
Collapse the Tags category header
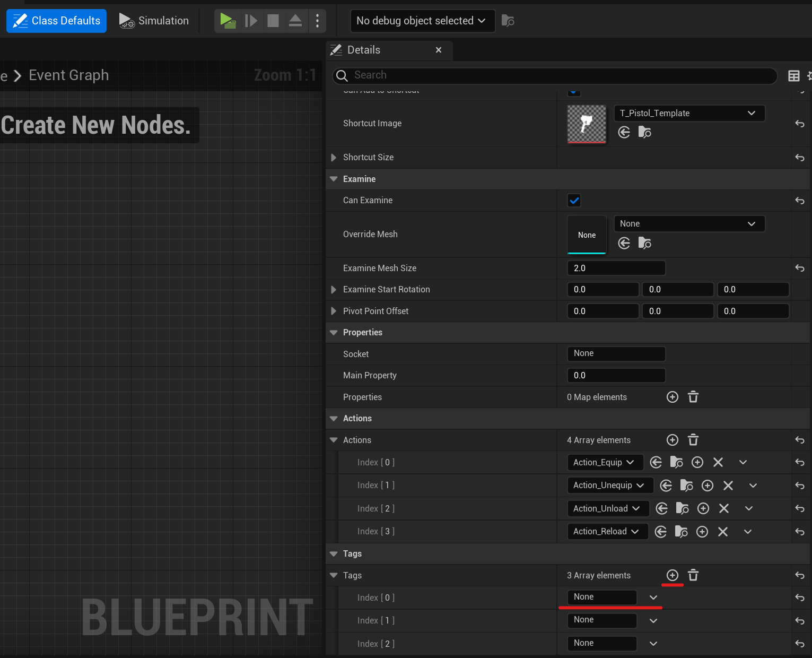click(334, 553)
